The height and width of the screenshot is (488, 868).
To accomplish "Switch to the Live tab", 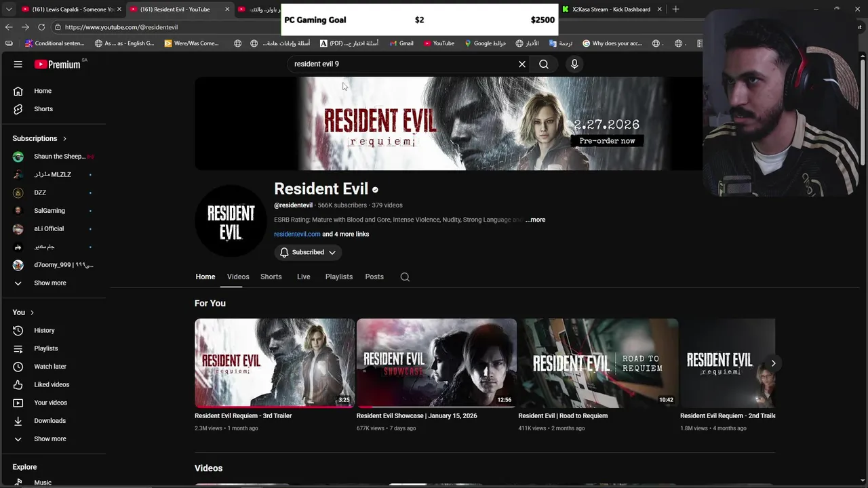I will [304, 277].
